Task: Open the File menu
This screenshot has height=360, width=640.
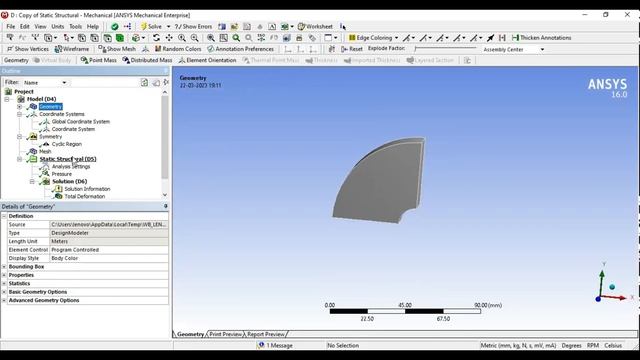Action: coord(11,27)
